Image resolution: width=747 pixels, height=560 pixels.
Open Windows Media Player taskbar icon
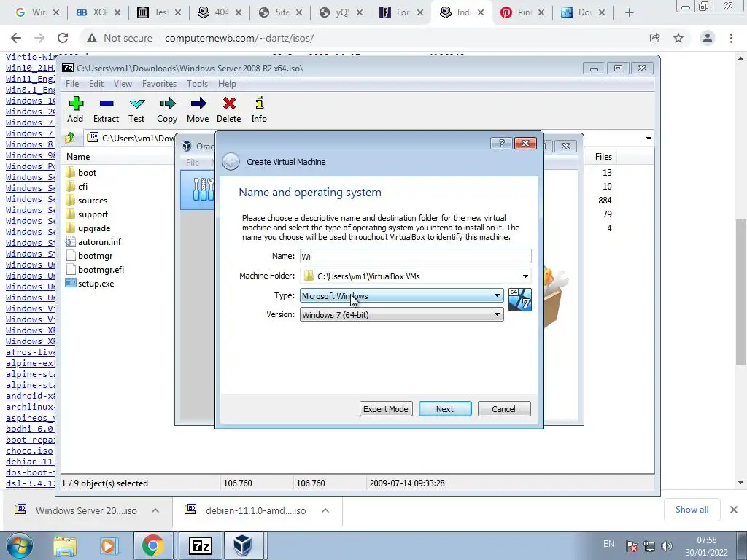tap(109, 545)
